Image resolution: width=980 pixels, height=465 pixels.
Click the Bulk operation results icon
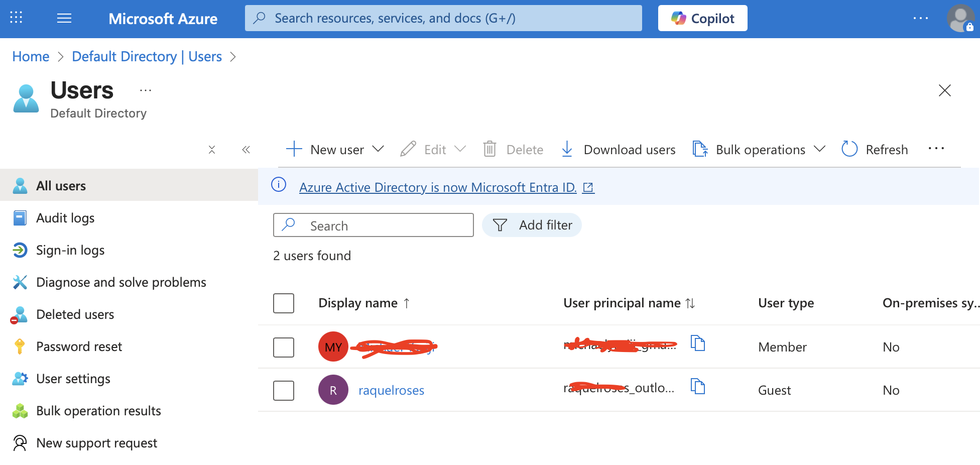(20, 410)
